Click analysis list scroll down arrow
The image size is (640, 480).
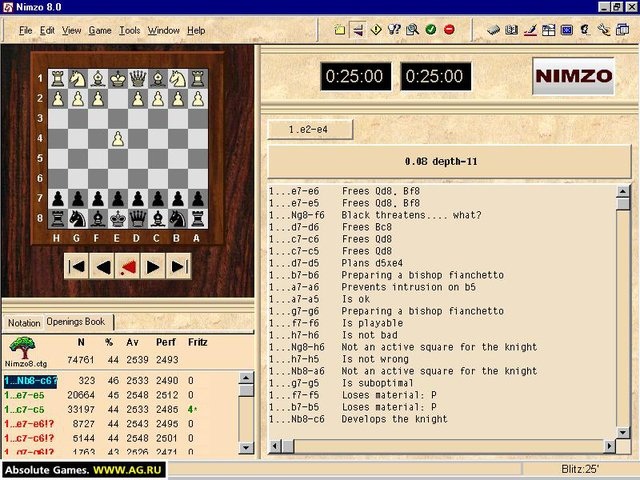tap(623, 432)
